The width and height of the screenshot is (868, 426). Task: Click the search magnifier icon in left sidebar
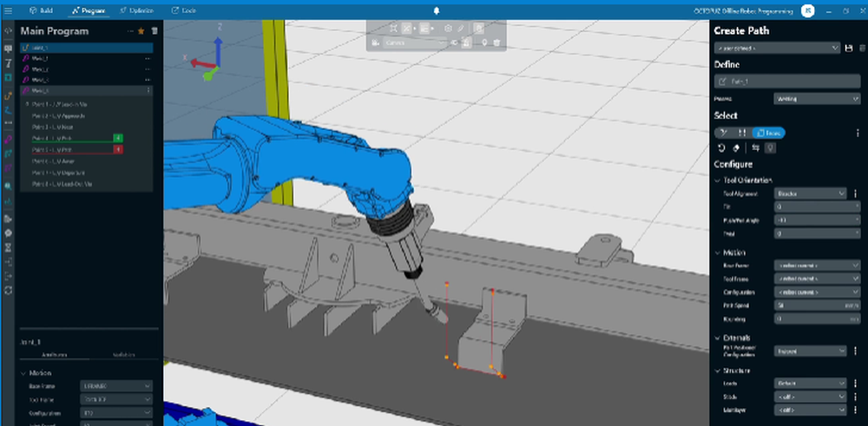click(9, 187)
